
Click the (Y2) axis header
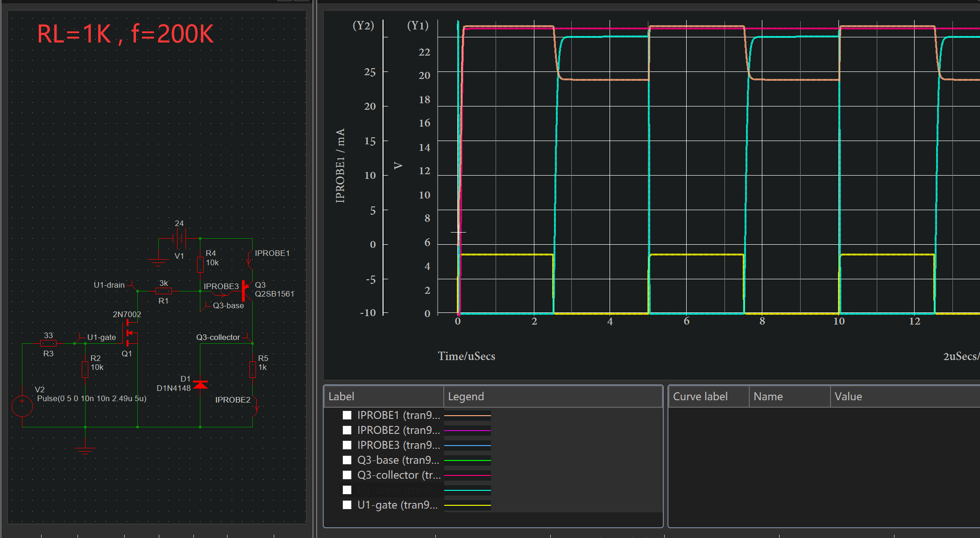[x=363, y=25]
